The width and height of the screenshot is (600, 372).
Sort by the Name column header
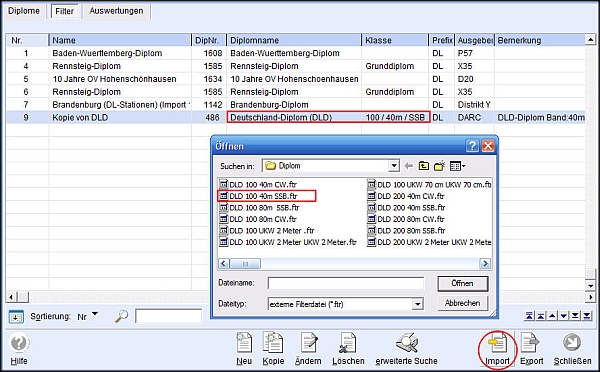pyautogui.click(x=120, y=40)
